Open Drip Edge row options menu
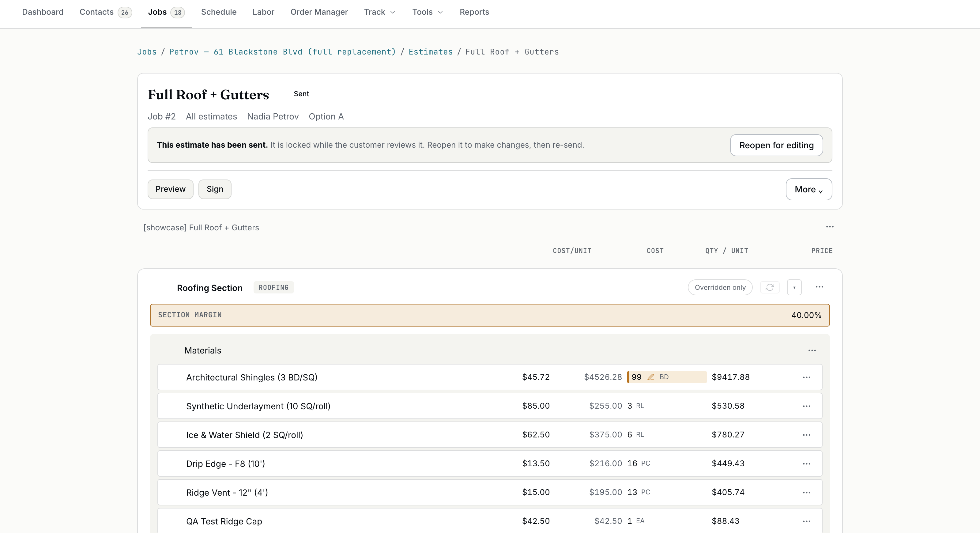Viewport: 980px width, 533px height. pos(807,464)
